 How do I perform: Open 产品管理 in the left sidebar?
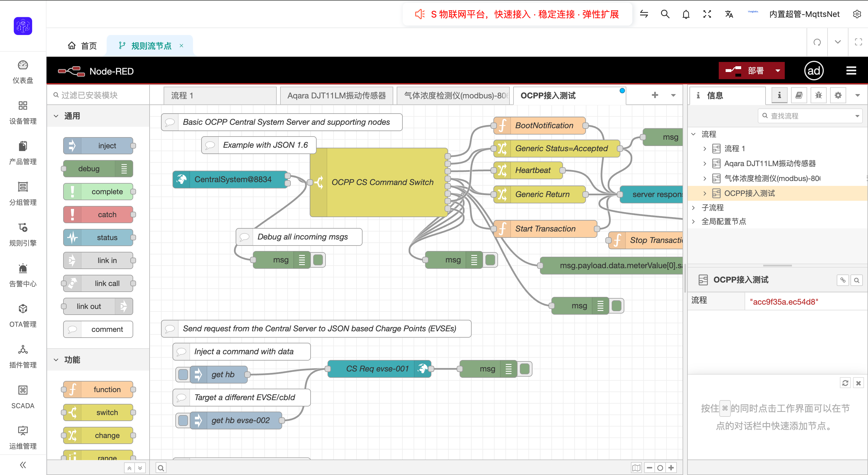(x=23, y=153)
